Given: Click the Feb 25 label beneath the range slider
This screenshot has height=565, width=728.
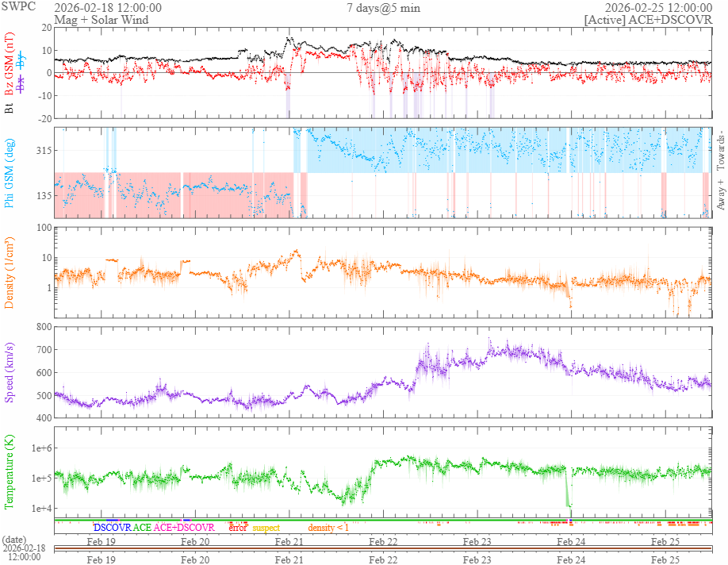Looking at the screenshot, I should point(665,560).
